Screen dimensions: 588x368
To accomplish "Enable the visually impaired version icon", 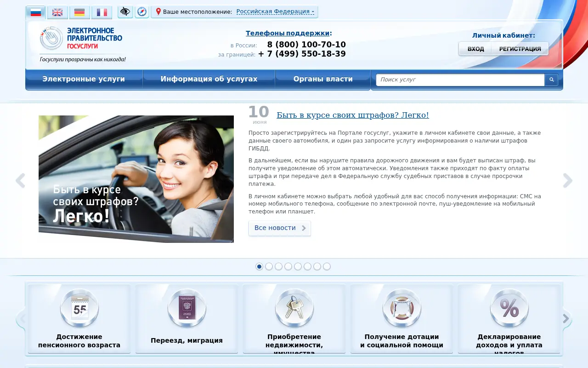I will tap(125, 11).
